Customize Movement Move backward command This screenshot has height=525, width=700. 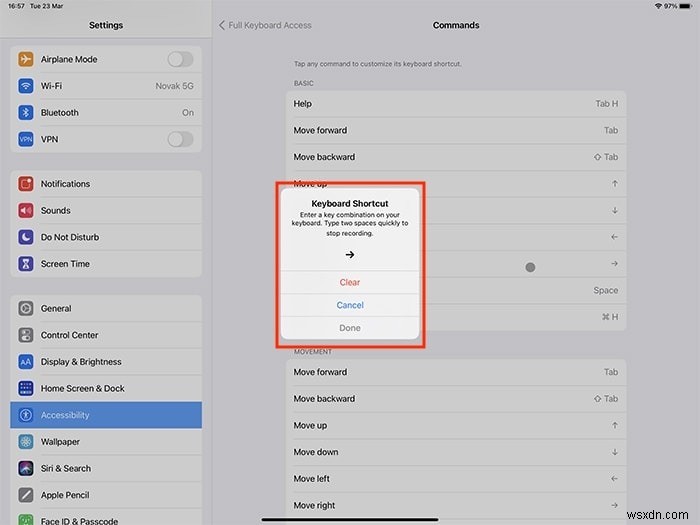(x=456, y=399)
